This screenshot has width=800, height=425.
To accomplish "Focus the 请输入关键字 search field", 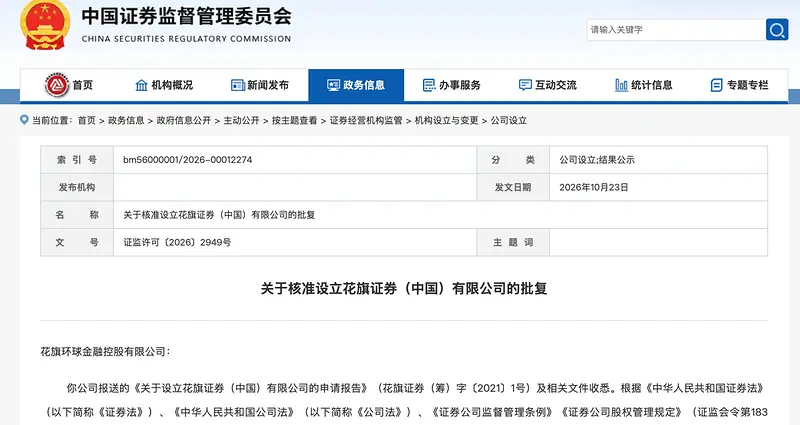I will tap(676, 30).
